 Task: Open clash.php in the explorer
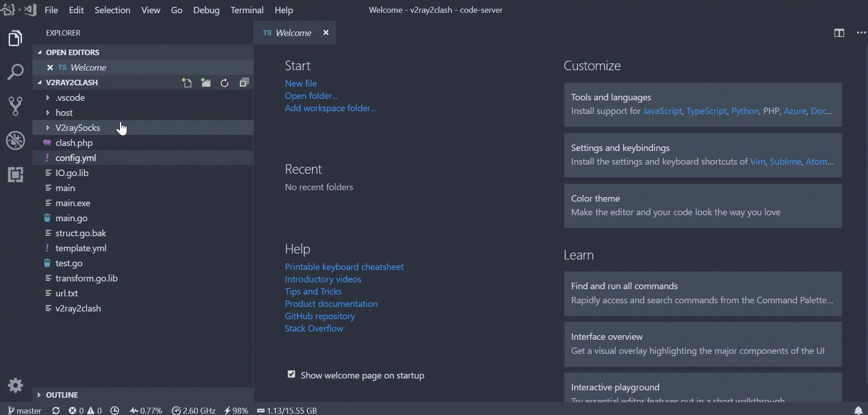tap(143, 143)
